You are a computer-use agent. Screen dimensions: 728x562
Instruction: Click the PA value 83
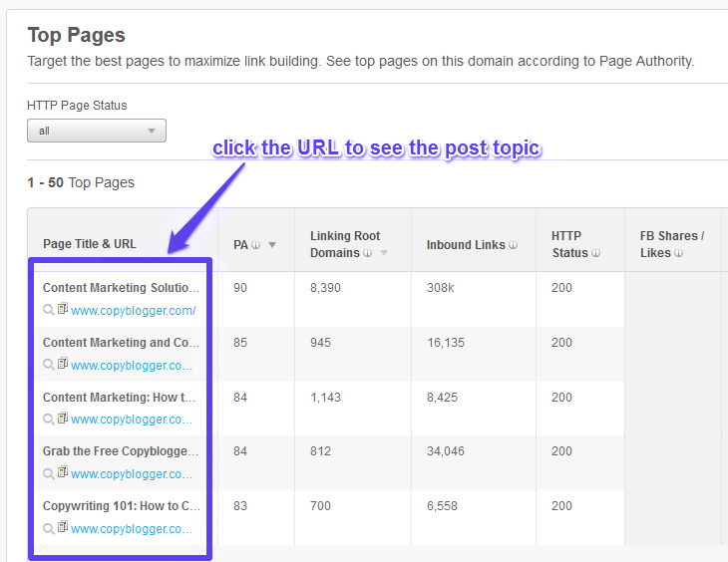click(240, 506)
